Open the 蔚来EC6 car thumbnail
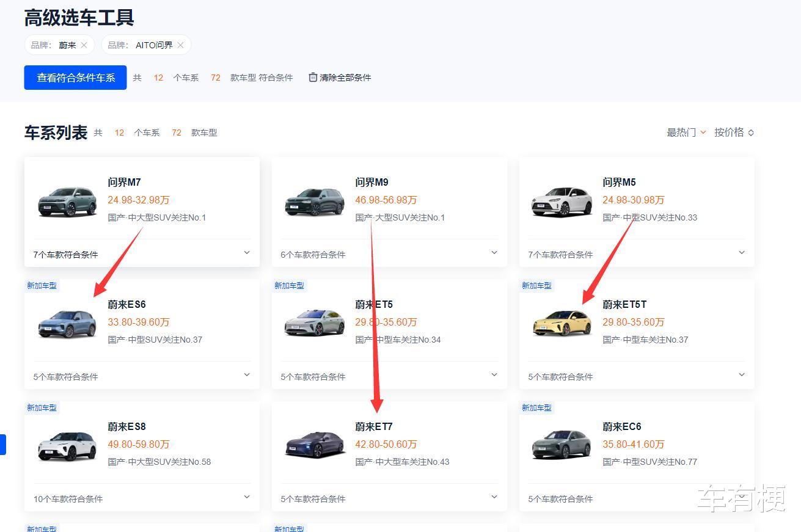Screen dimensions: 801x532 click(x=562, y=445)
